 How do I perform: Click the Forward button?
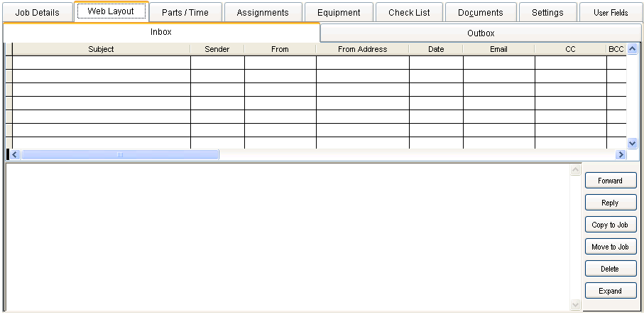point(610,181)
